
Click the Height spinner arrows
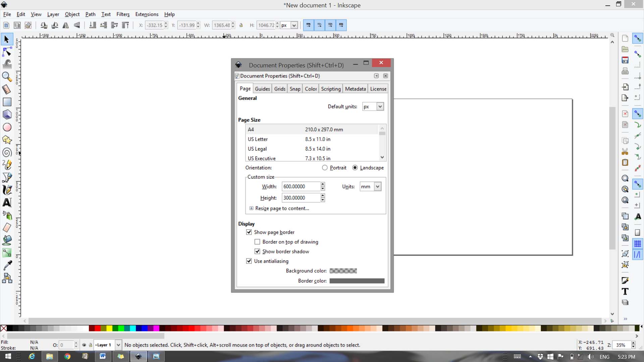323,198
